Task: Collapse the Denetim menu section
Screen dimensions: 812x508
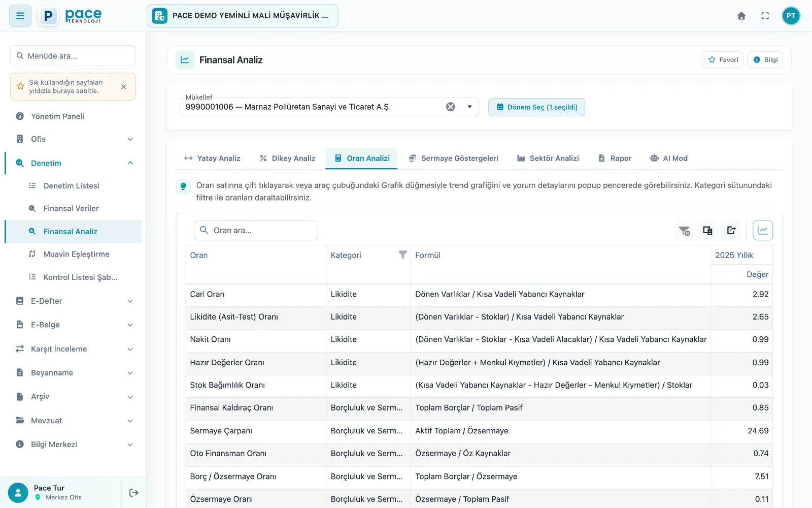Action: click(73, 163)
